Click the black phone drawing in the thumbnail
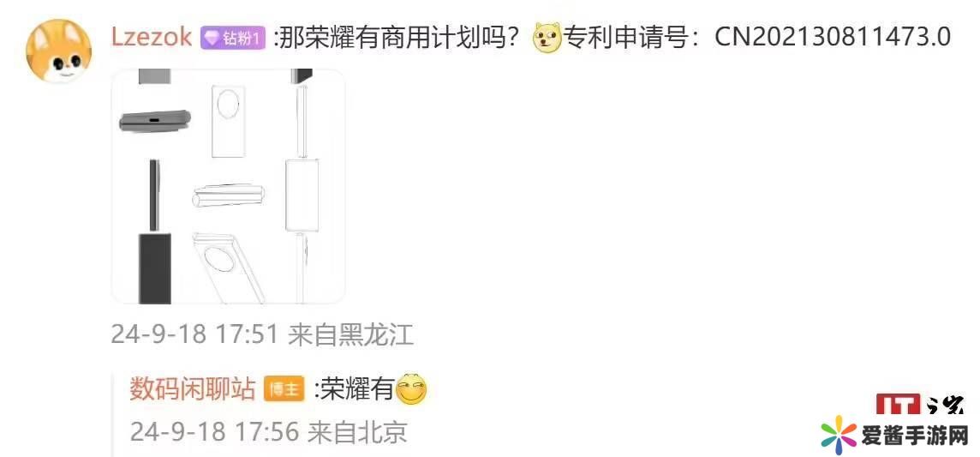 pyautogui.click(x=153, y=268)
